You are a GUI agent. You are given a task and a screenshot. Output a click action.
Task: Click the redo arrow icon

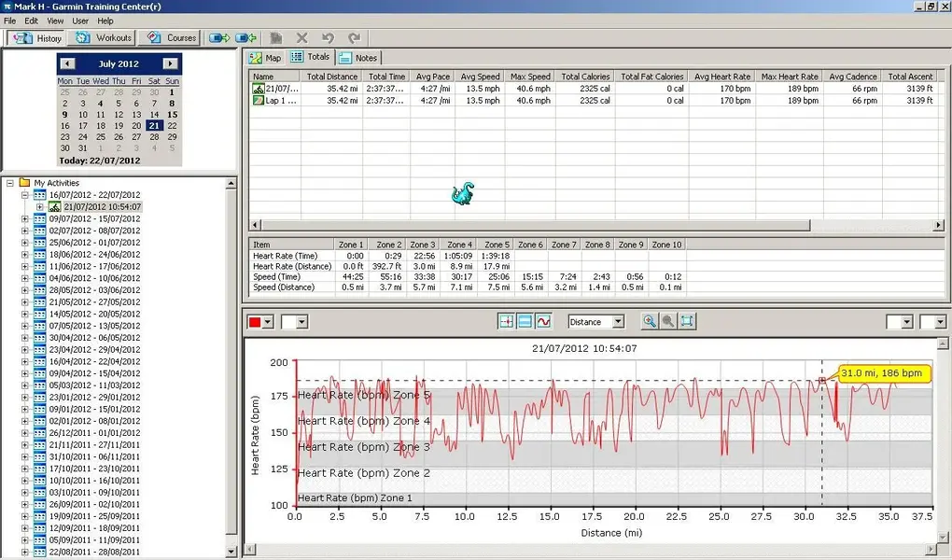pos(354,37)
